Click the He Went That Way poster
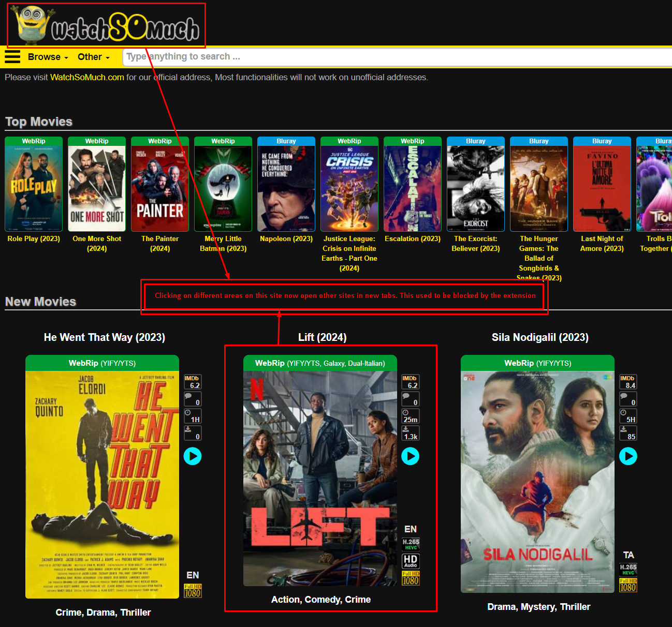 (102, 484)
